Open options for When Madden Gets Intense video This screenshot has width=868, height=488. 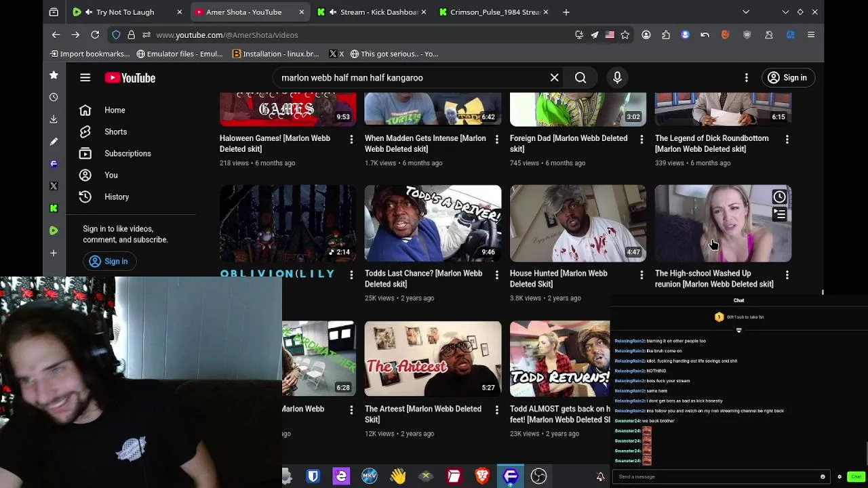[496, 139]
